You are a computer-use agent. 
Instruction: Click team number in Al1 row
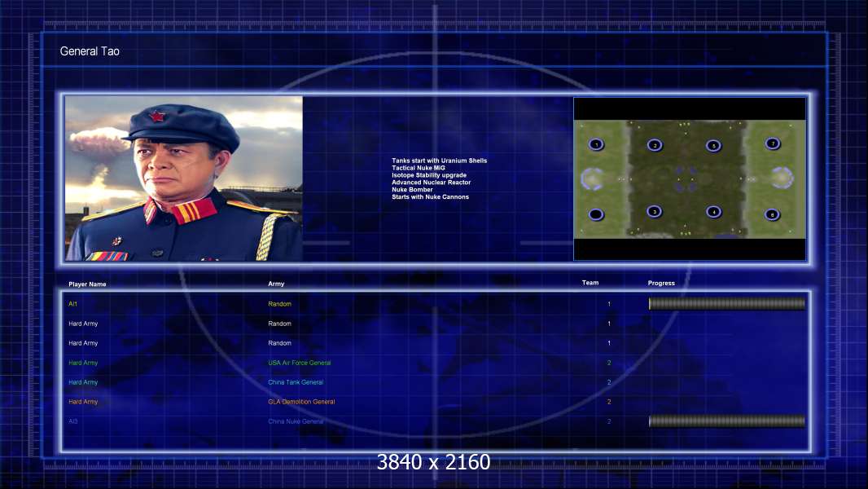click(609, 304)
